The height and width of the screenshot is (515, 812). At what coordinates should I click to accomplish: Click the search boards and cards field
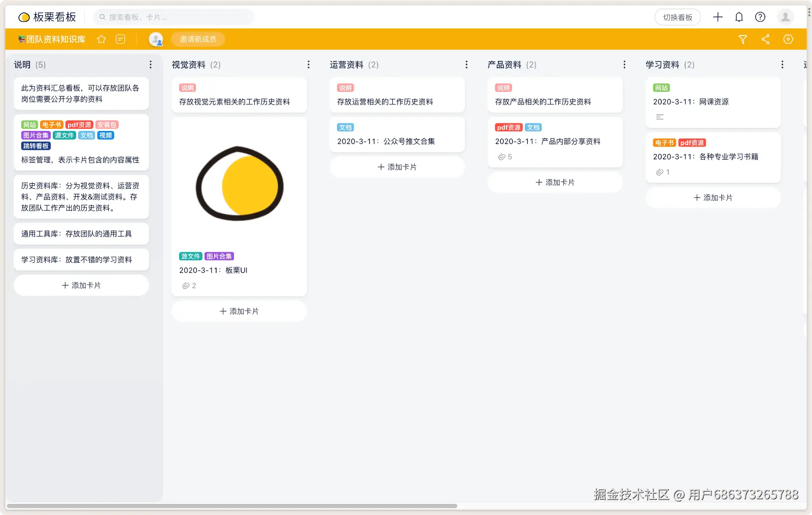pos(174,17)
